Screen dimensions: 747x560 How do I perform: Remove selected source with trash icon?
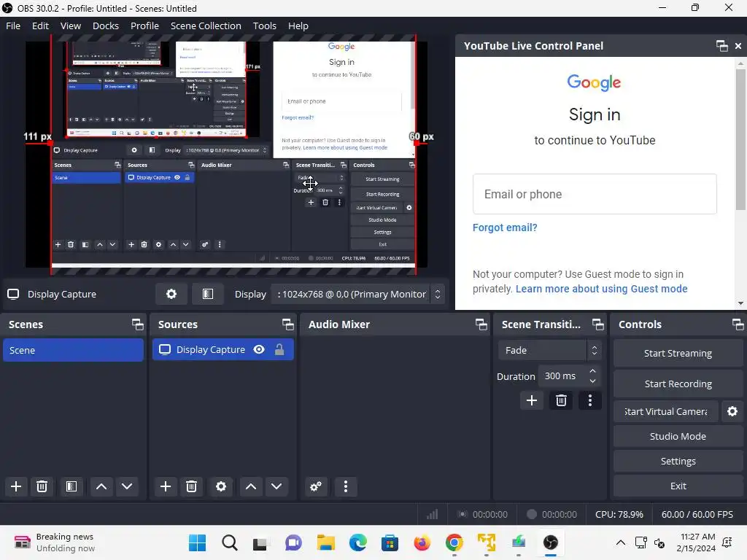[192, 486]
